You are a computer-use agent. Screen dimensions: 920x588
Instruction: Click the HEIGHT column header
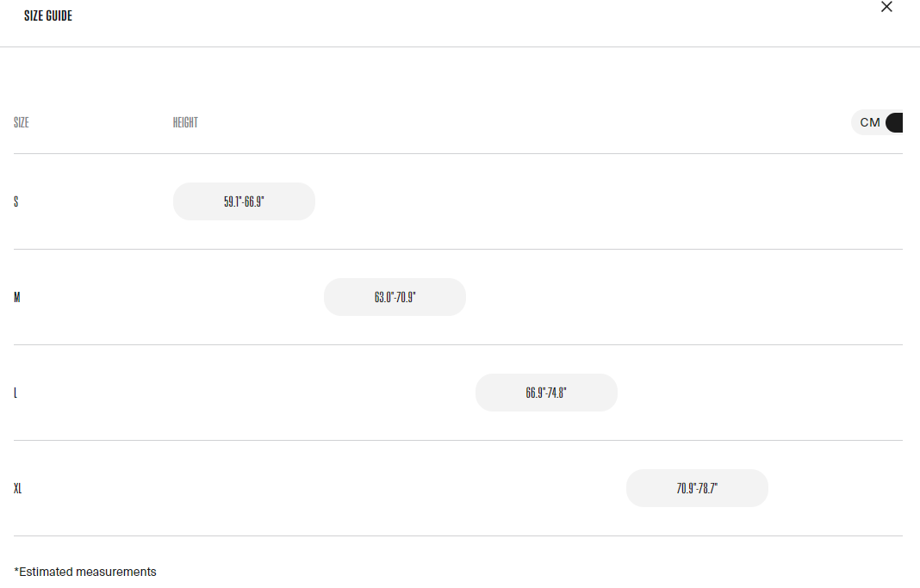185,123
